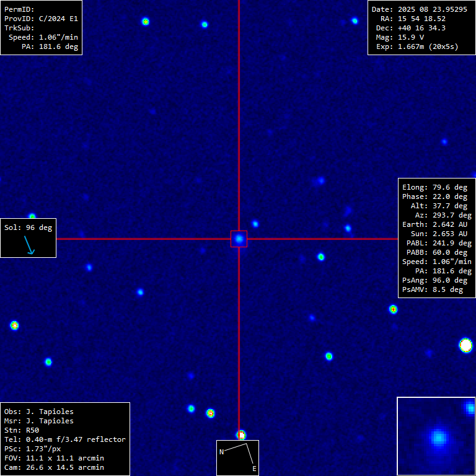Click the N label on the compass
476x476 pixels.
[221, 452]
